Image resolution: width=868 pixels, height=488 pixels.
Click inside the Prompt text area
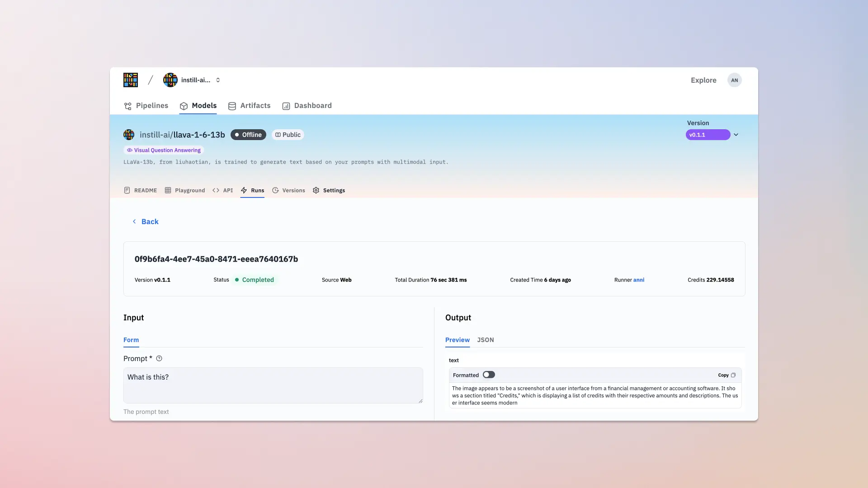[x=273, y=385]
